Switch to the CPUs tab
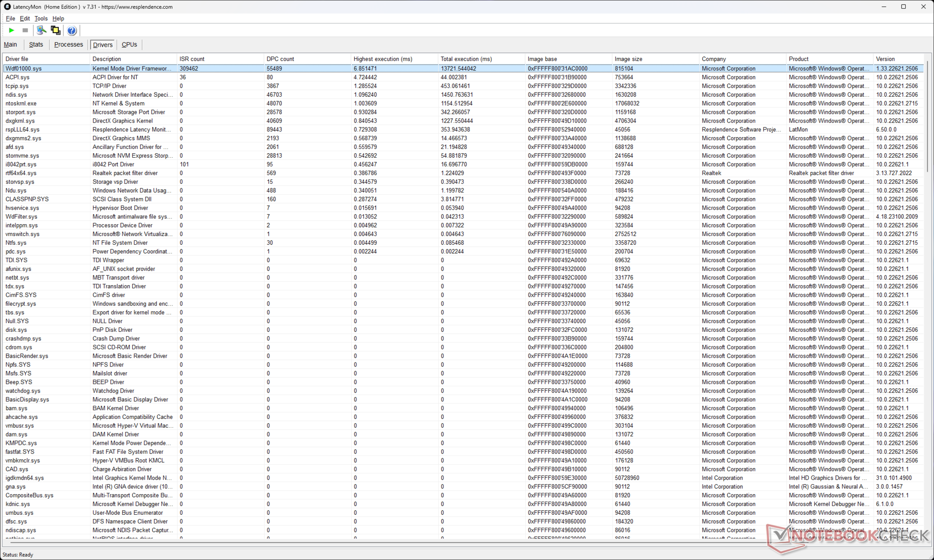 [129, 44]
